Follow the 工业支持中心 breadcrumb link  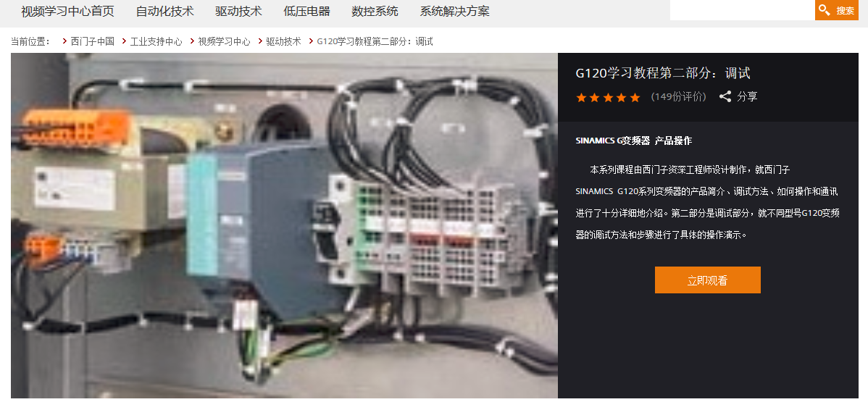point(156,41)
